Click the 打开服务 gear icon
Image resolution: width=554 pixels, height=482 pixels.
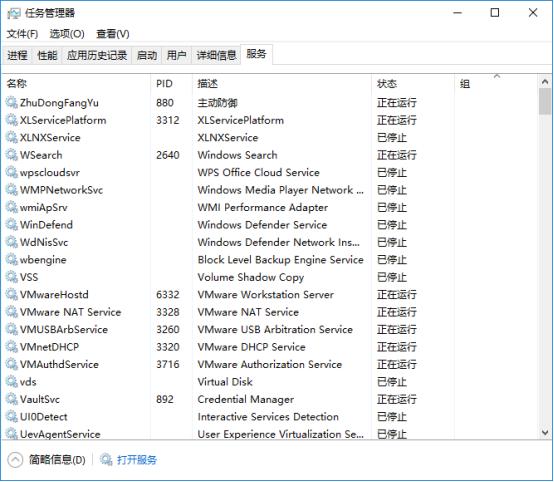(x=106, y=459)
